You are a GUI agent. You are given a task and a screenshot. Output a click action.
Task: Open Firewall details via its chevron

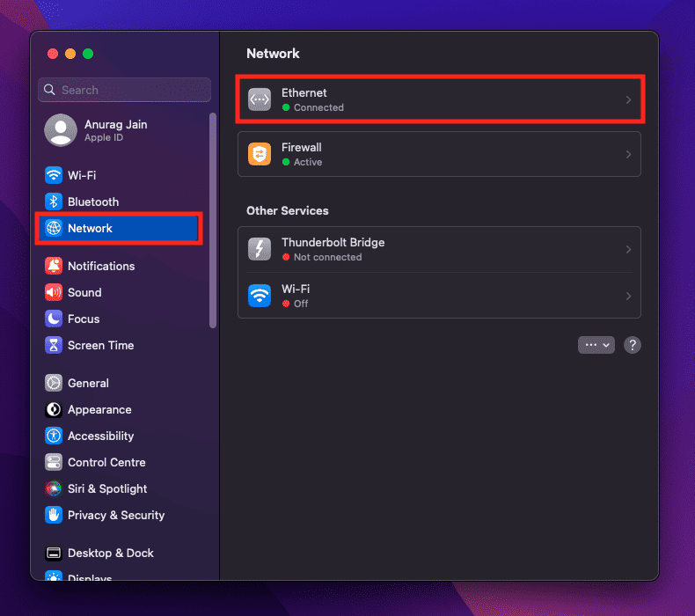(628, 154)
